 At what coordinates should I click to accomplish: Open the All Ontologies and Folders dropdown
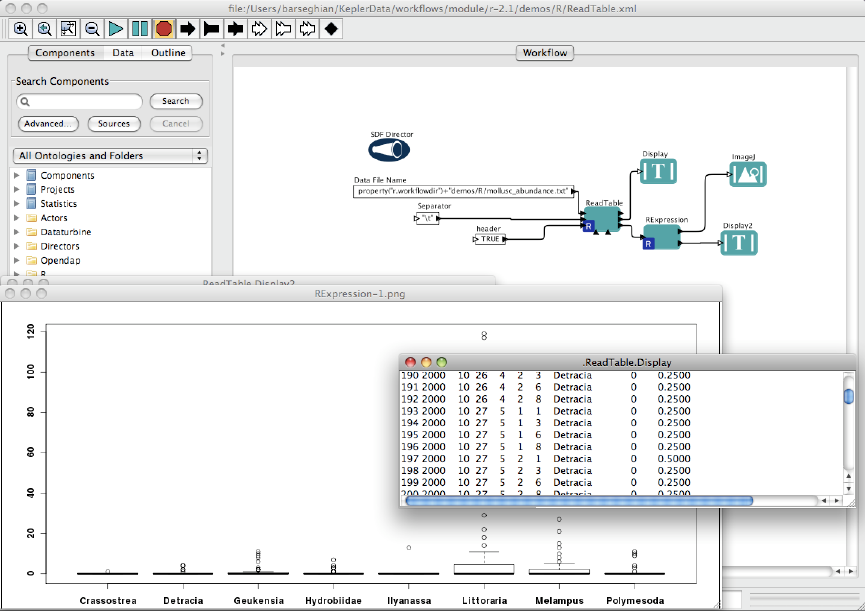(110, 156)
